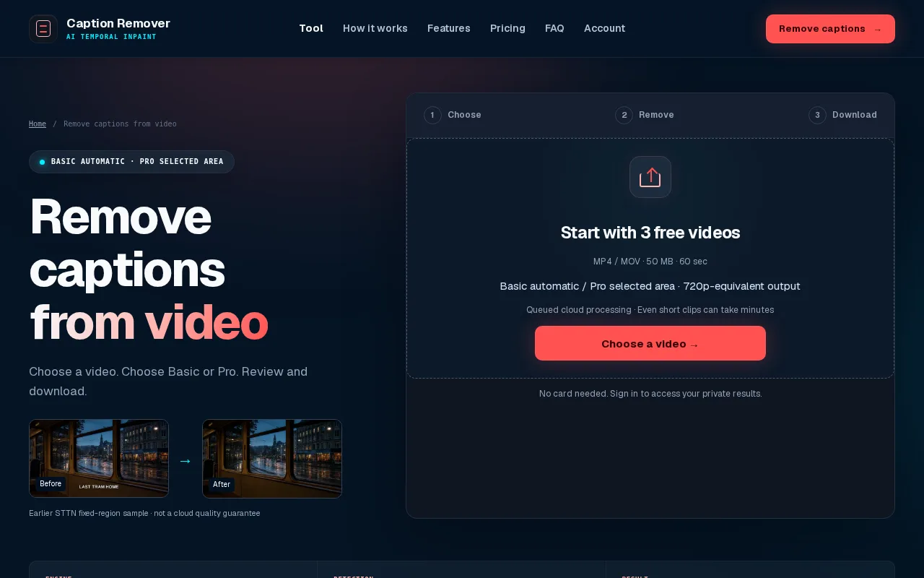Viewport: 924px width, 578px height.
Task: Click the Caption Remover brand title
Action: 118,23
